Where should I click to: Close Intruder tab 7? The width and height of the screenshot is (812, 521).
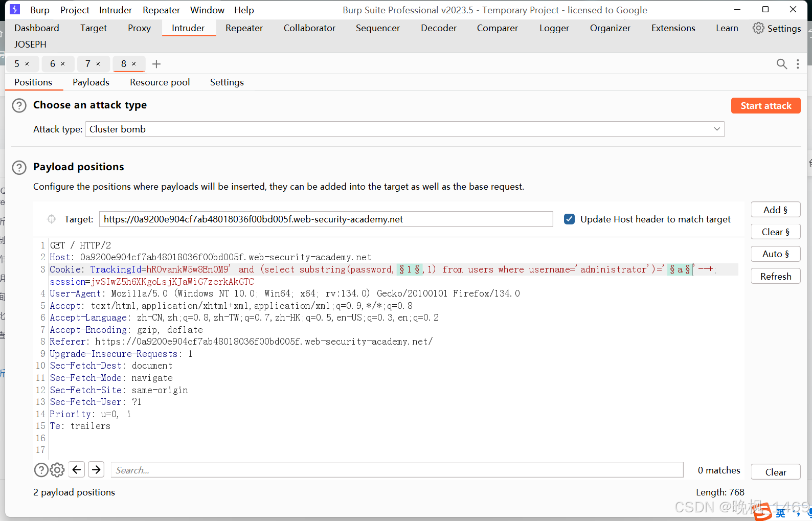98,64
